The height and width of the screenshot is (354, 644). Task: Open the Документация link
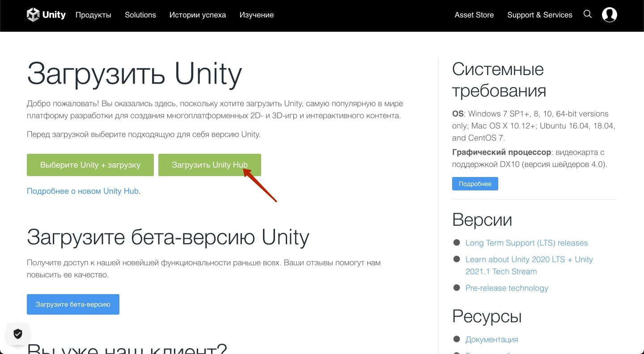491,339
